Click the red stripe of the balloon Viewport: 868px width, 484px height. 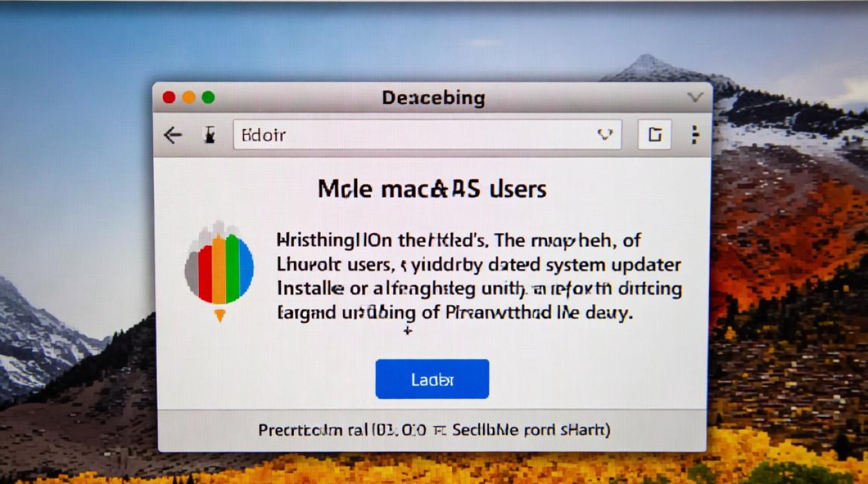205,271
